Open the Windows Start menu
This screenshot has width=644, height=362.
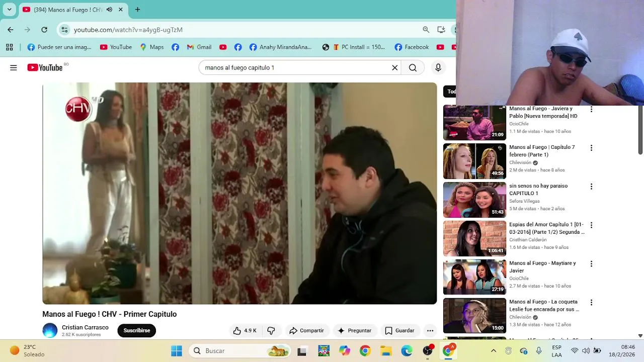177,351
